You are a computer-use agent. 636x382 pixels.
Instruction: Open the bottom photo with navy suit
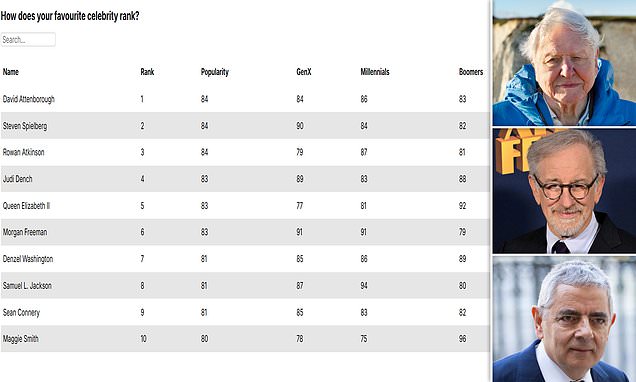564,319
